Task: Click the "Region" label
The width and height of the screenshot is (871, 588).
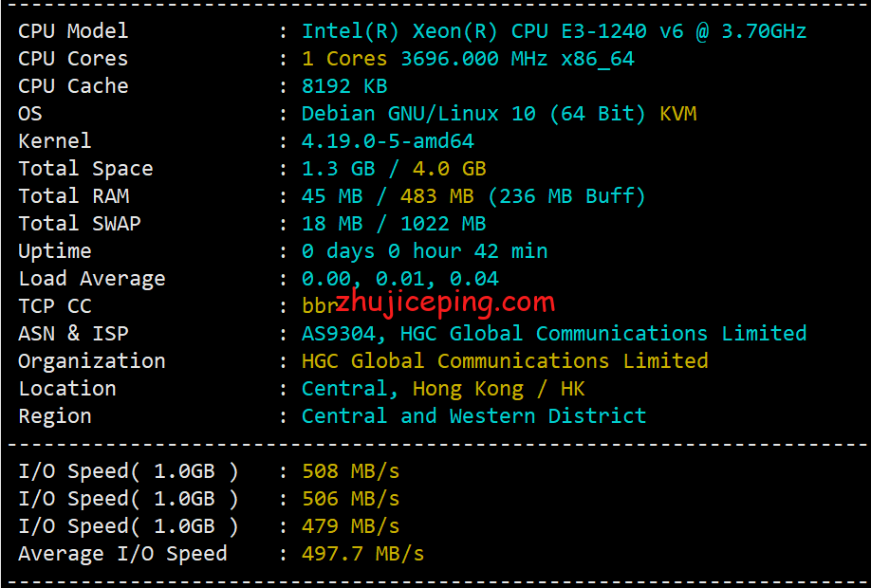Action: 55,416
